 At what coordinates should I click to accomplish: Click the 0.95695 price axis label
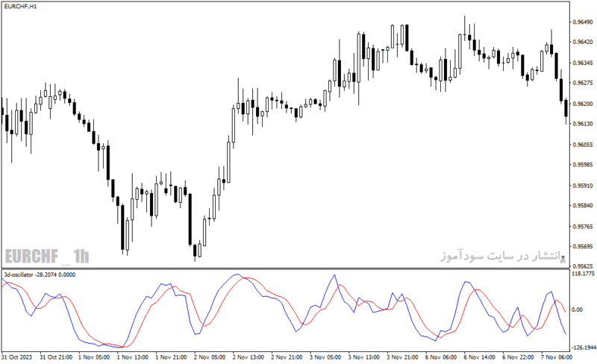click(583, 246)
